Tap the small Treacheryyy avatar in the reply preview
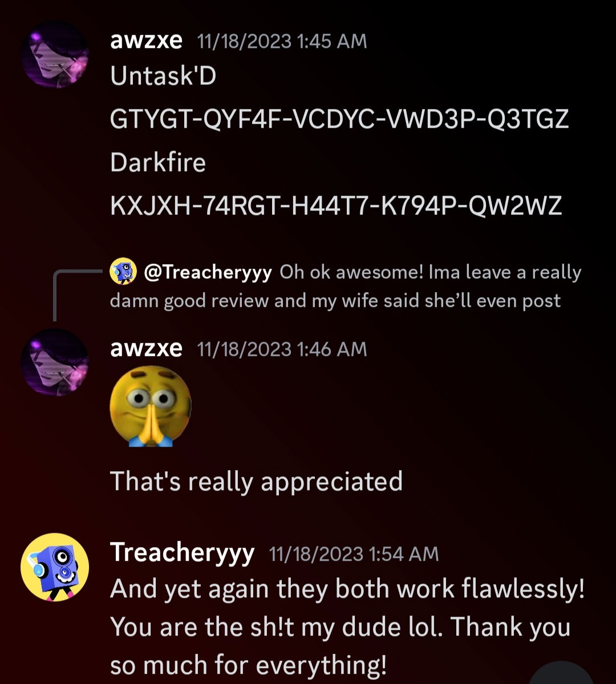The width and height of the screenshot is (616, 684). coord(123,271)
